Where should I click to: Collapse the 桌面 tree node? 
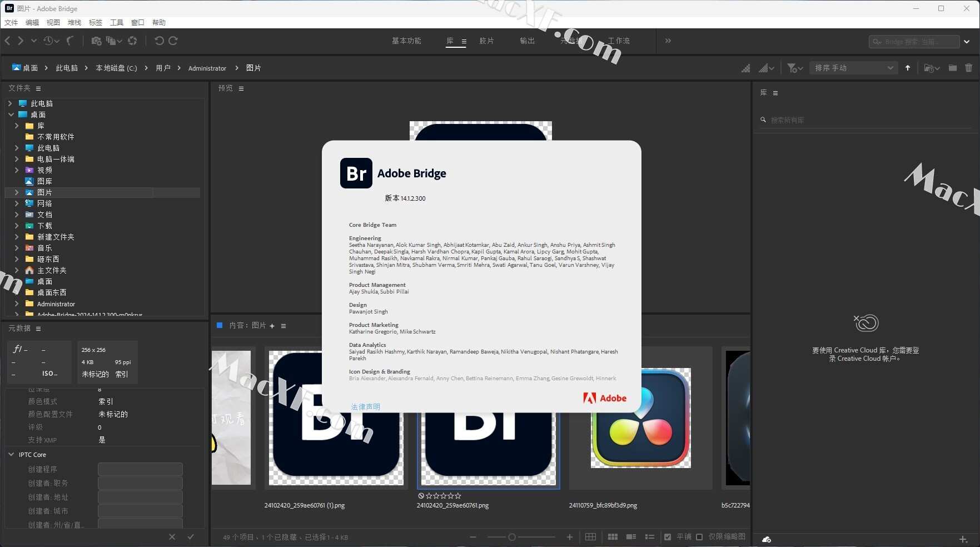[11, 115]
